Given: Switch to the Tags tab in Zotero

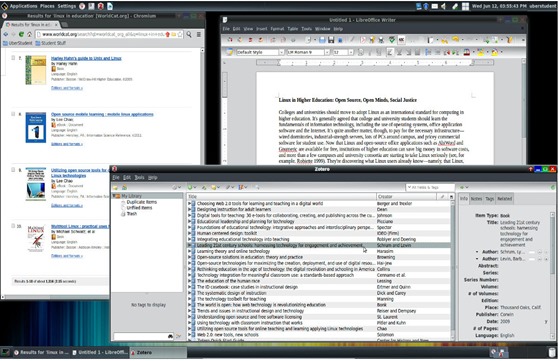Looking at the screenshot, I should pyautogui.click(x=490, y=199).
